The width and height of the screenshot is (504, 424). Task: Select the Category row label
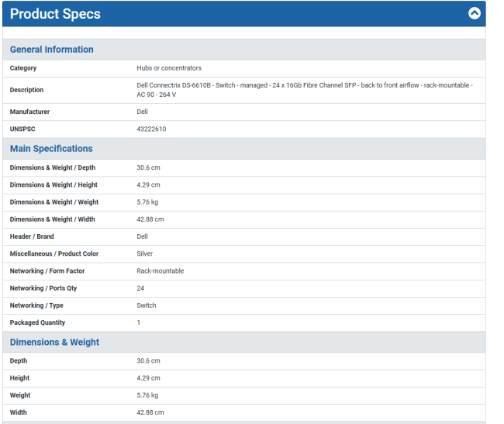[x=23, y=68]
